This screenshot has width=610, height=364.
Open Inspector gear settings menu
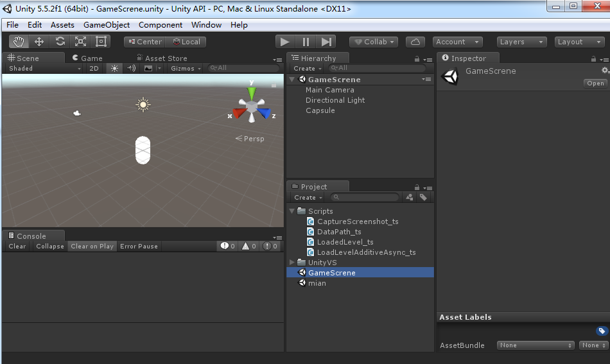point(605,71)
